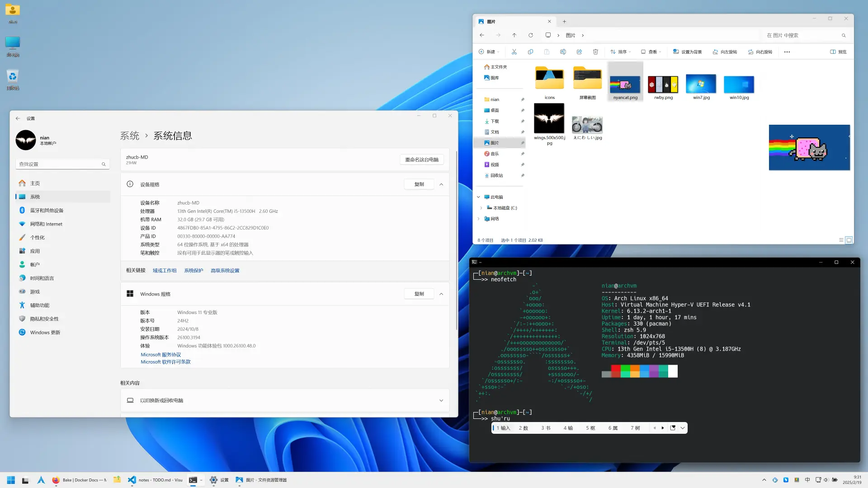
Task: Click the three-dots more options in Explorer
Action: click(787, 52)
